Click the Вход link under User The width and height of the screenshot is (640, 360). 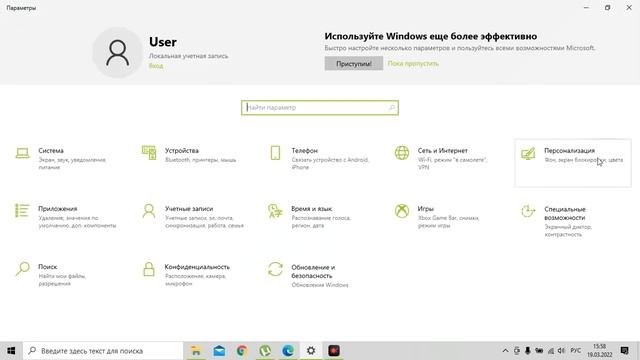click(156, 66)
